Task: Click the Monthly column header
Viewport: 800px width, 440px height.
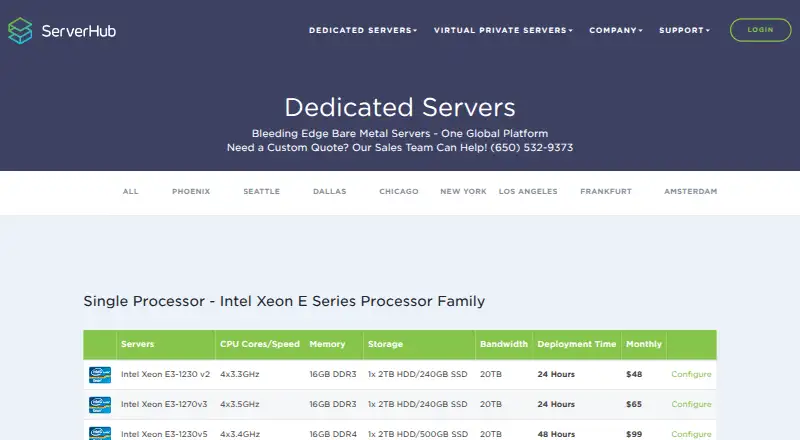Action: [644, 344]
